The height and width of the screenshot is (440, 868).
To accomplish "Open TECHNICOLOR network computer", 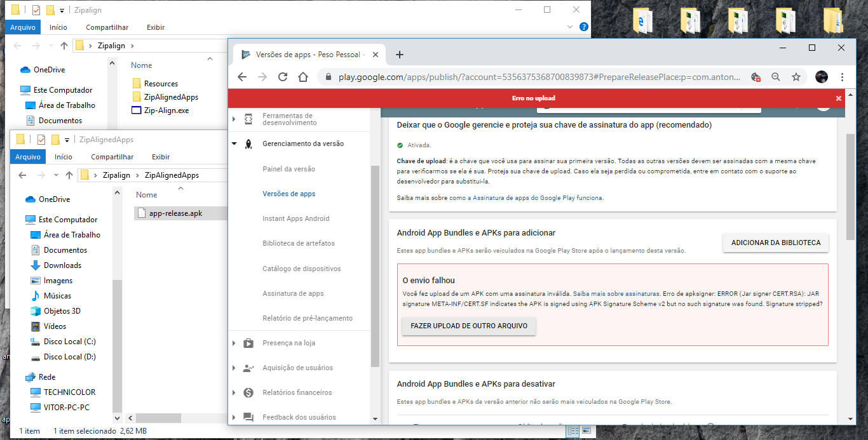I will coord(69,392).
